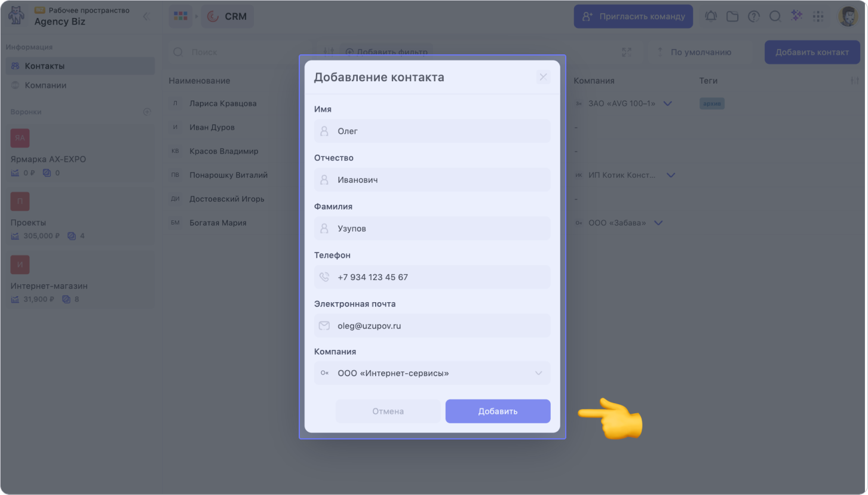Click the AI sparkles icon
This screenshot has height=495, width=868.
(797, 16)
